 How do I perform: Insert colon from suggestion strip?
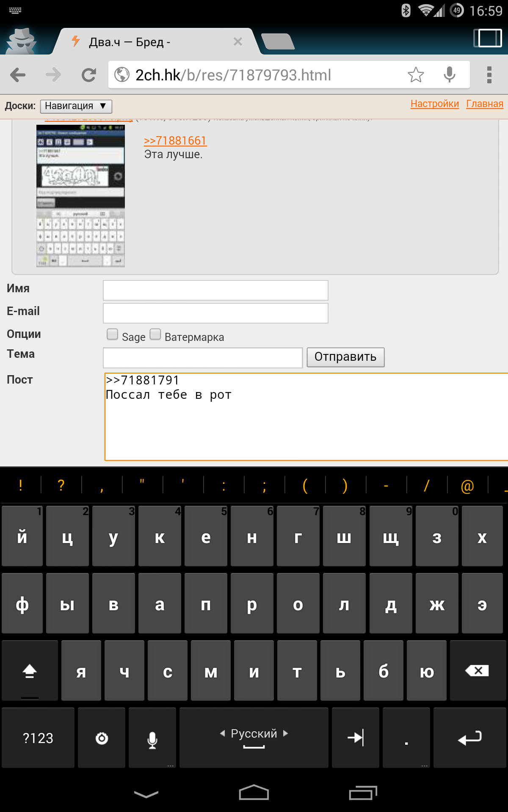coord(224,486)
